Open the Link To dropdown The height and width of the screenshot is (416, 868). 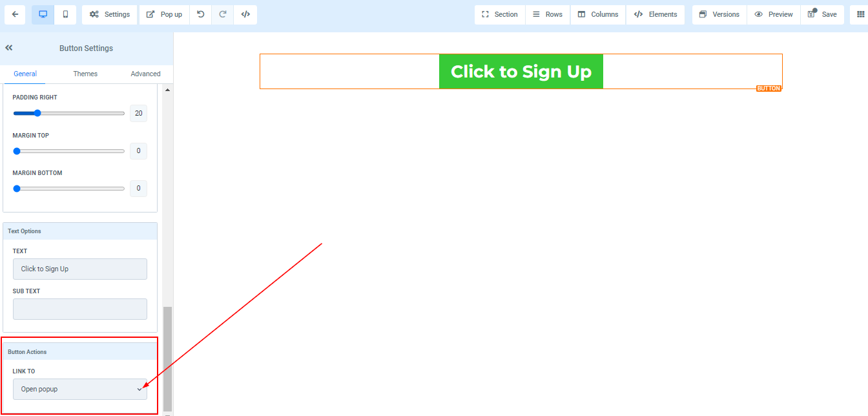[80, 389]
